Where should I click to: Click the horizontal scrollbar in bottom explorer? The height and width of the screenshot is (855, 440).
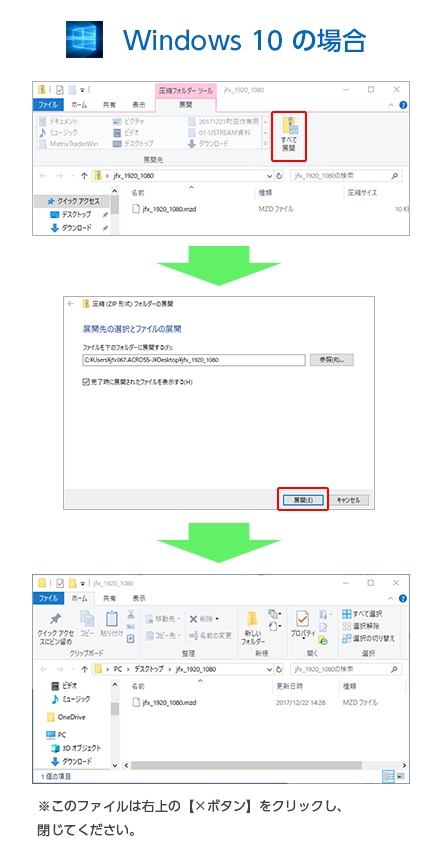point(264,765)
